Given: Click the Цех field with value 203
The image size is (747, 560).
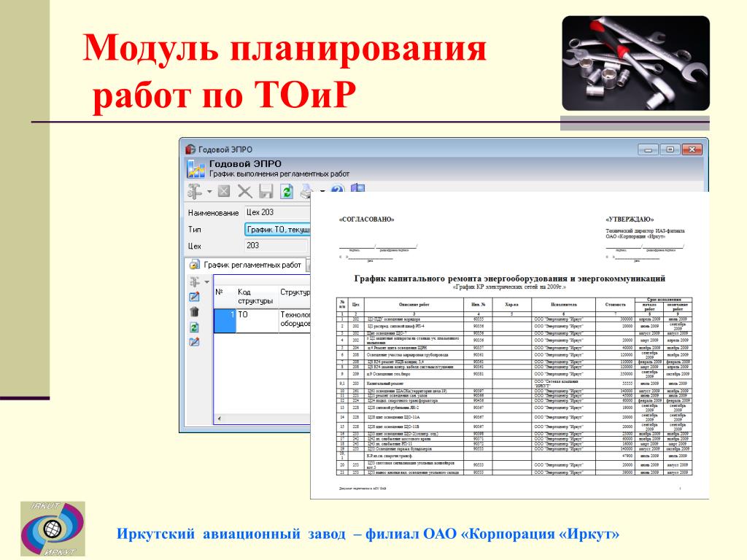Looking at the screenshot, I should click(x=276, y=246).
